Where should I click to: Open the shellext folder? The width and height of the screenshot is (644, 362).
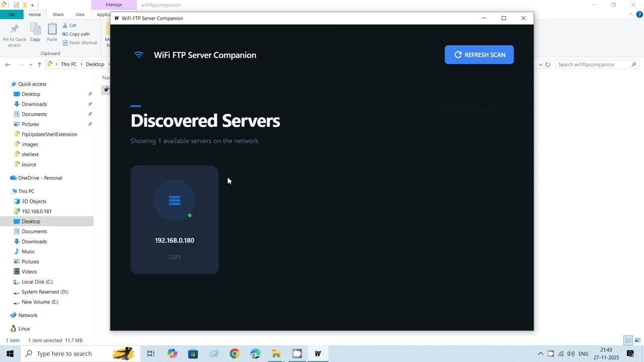[30, 154]
